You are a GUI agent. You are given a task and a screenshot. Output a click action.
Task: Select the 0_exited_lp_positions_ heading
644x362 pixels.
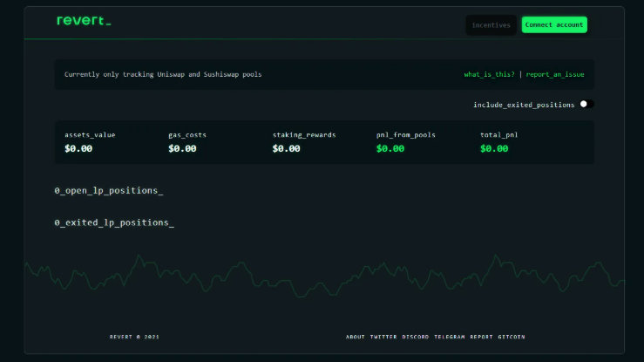[x=114, y=222]
